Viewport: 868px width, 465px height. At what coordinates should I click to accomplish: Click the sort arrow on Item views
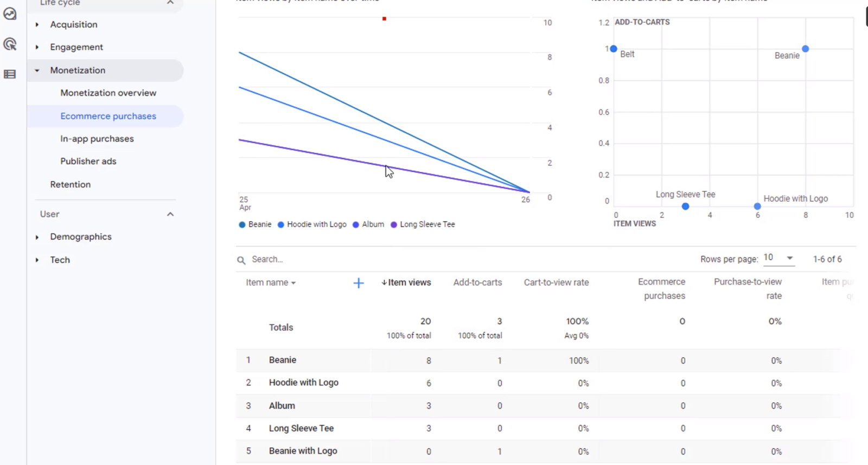[384, 282]
